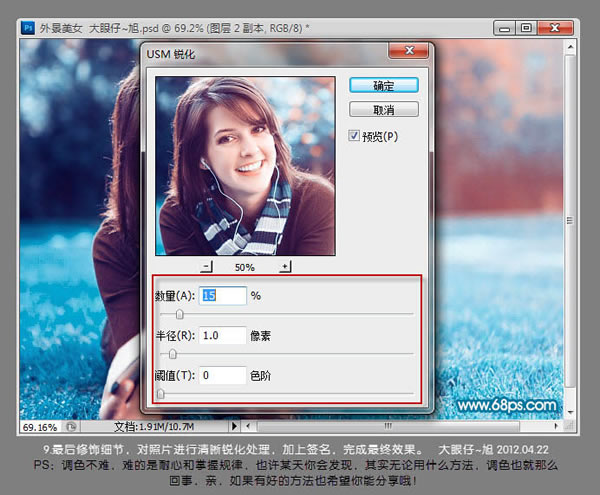Click the 50% preview zoom value
600x495 pixels.
(x=245, y=267)
